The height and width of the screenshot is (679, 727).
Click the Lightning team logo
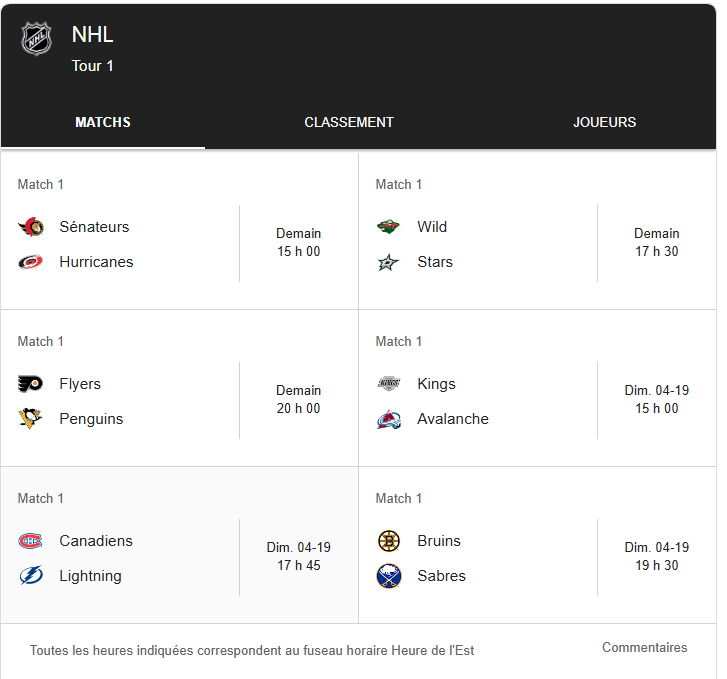31,576
